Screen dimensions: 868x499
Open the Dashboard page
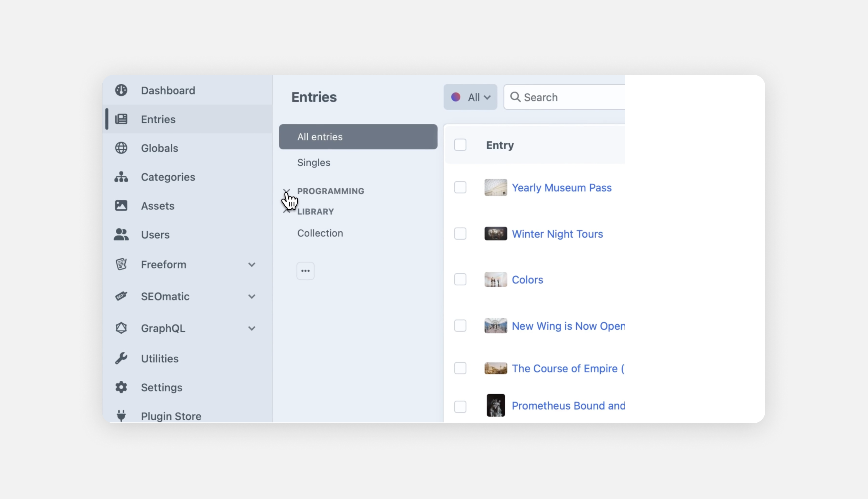[188, 90]
